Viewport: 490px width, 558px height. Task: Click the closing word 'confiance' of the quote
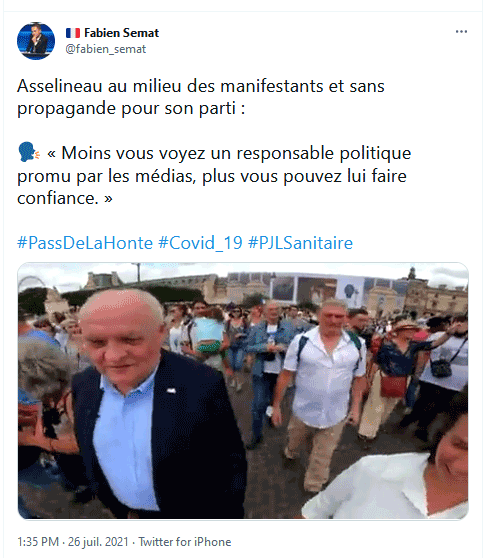click(57, 198)
